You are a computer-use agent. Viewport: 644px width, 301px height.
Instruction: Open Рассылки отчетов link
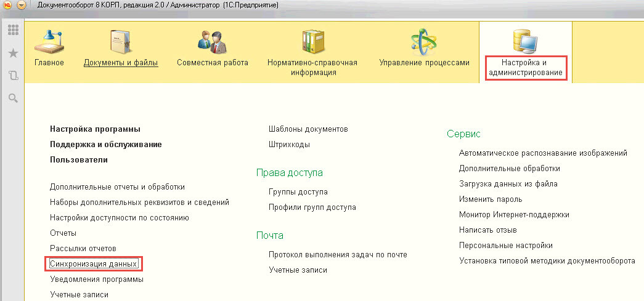point(83,248)
